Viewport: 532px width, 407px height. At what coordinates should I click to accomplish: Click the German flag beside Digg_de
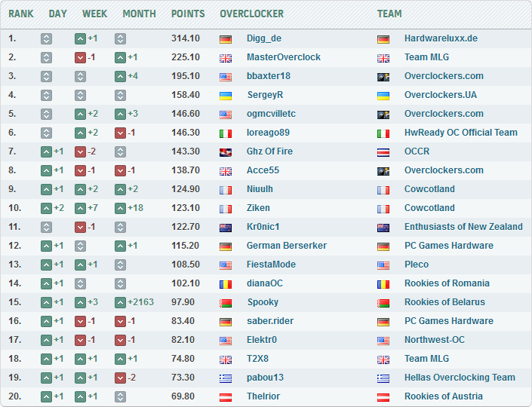(x=226, y=38)
